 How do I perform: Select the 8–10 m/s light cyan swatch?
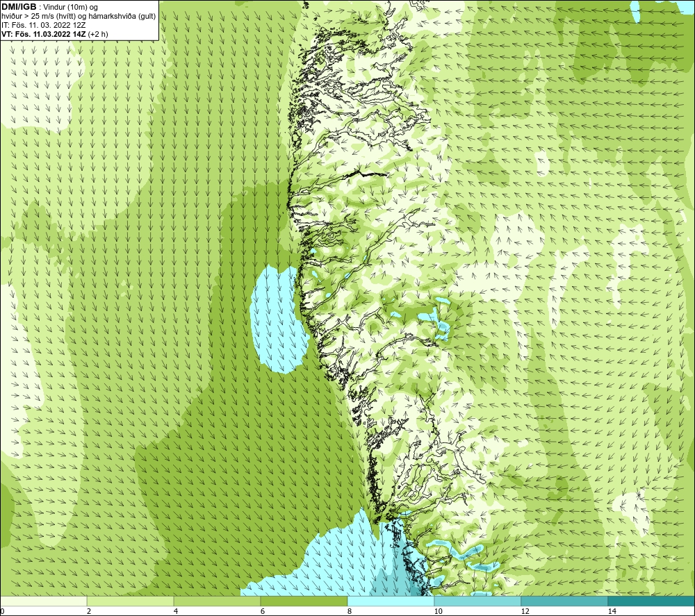pos(391,601)
